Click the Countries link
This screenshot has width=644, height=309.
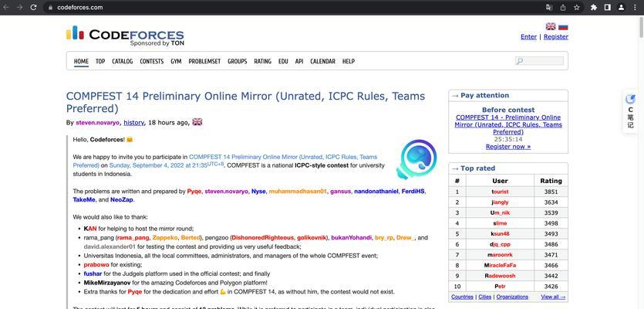462,297
